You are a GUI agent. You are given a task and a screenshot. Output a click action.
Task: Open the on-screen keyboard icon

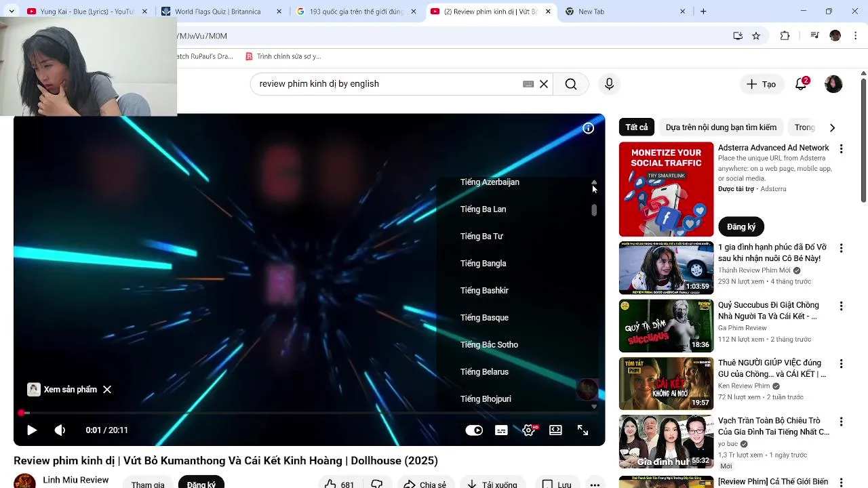click(x=528, y=84)
